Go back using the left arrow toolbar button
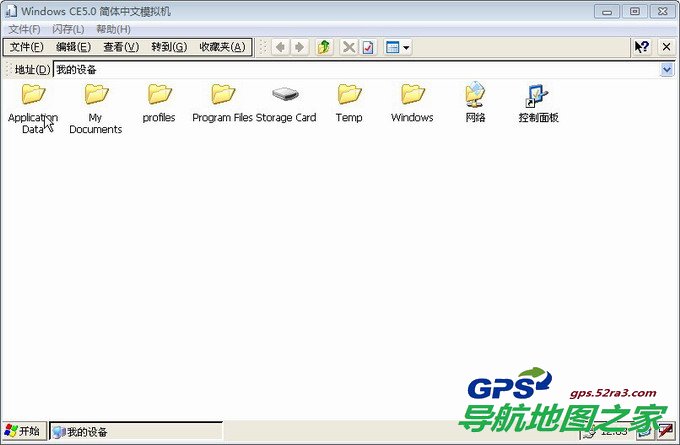Image resolution: width=680 pixels, height=445 pixels. pos(280,47)
